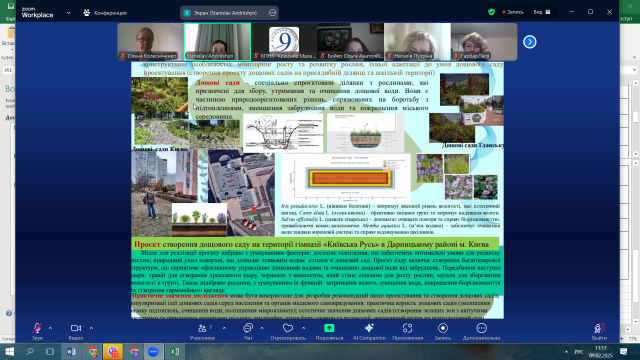Open shared screen options ellipsis button
This screenshot has width=640, height=360.
273,13
